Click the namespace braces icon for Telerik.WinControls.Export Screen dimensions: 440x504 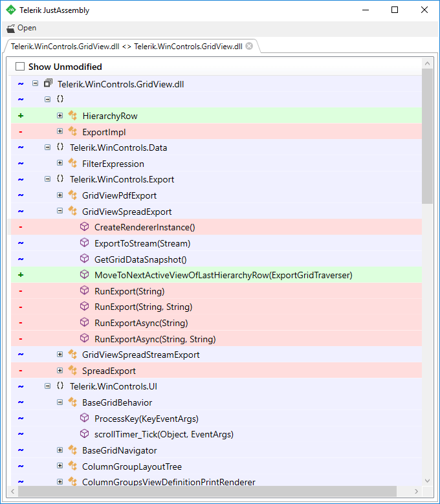pos(60,179)
